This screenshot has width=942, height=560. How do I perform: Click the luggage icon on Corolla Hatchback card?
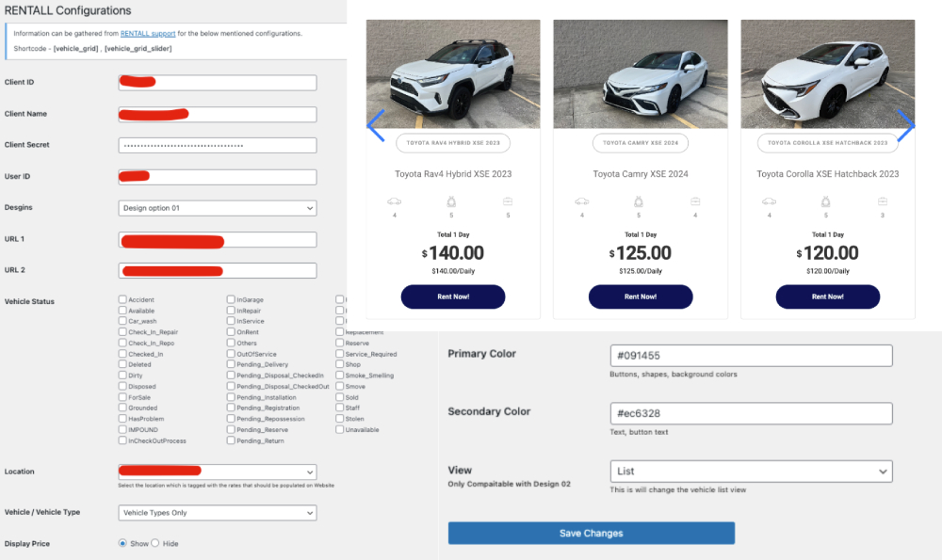click(x=884, y=200)
